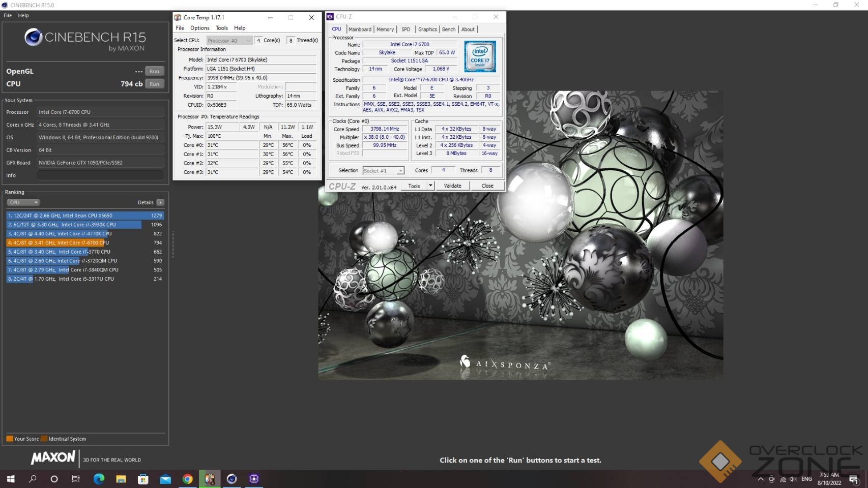Open Cinebench Help menu
Screen dimensions: 868x488
pyautogui.click(x=23, y=15)
